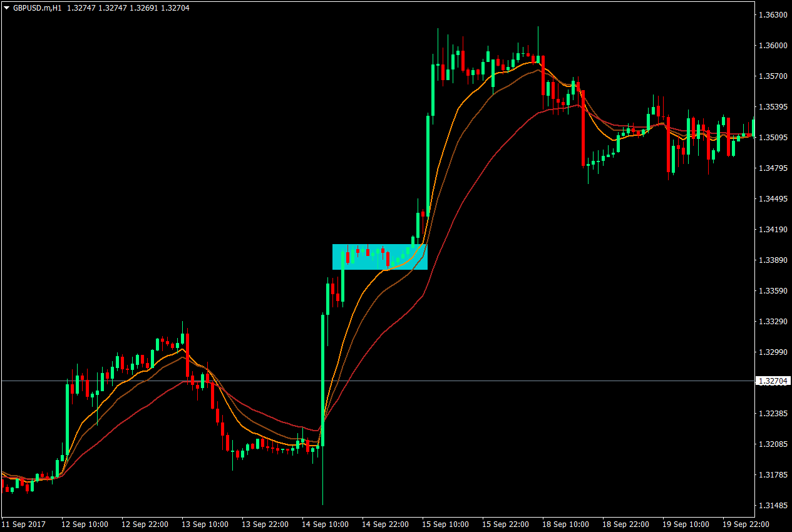Click the 1.32385 price axis label
The height and width of the screenshot is (532, 792).
click(772, 414)
